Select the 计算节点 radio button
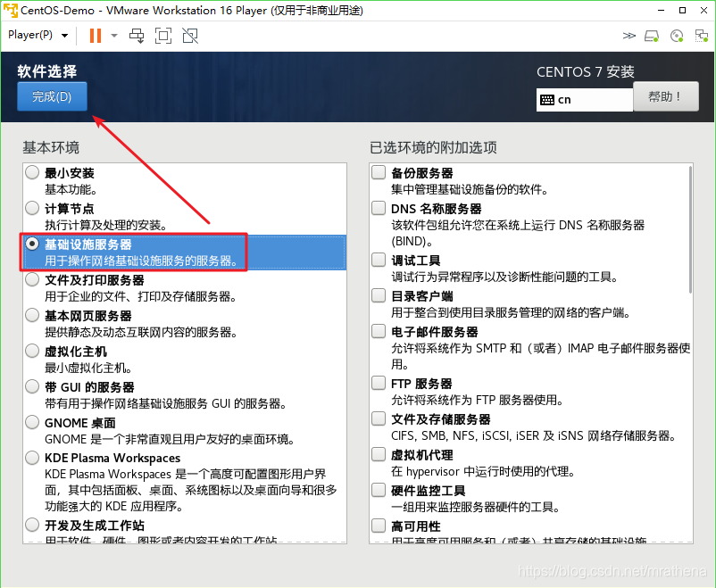Image resolution: width=716 pixels, height=588 pixels. 32,208
